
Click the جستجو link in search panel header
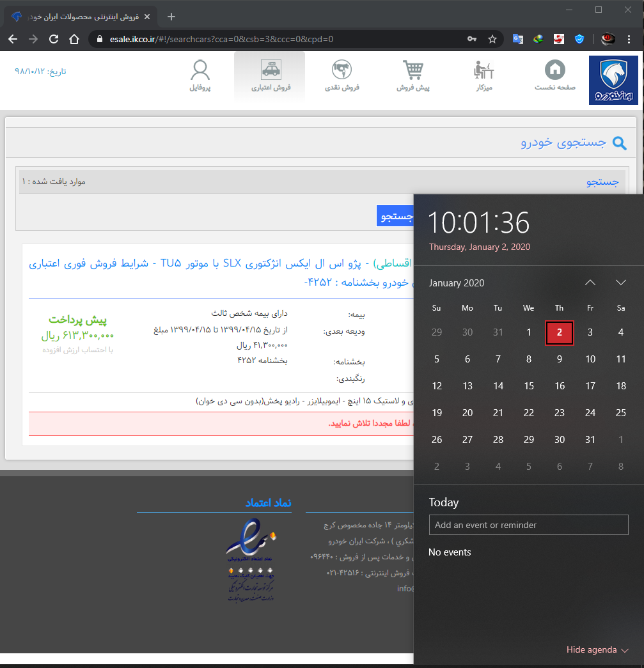[x=602, y=182]
